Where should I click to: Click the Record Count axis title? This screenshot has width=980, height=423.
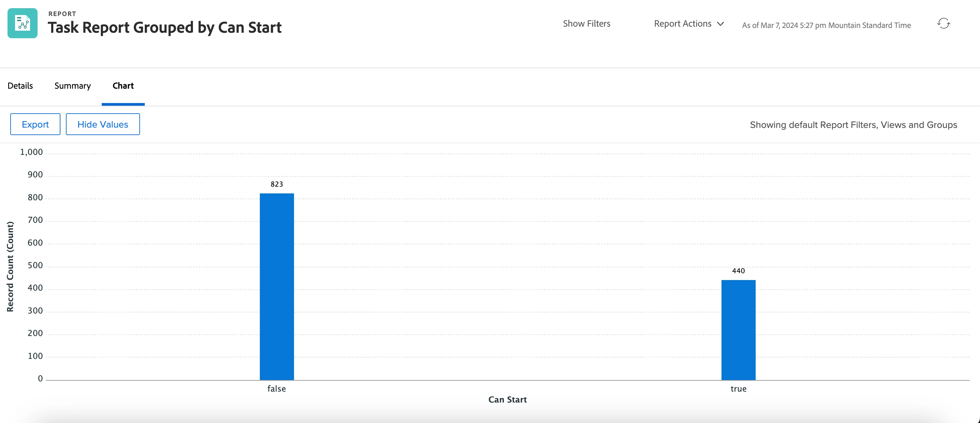(10, 266)
